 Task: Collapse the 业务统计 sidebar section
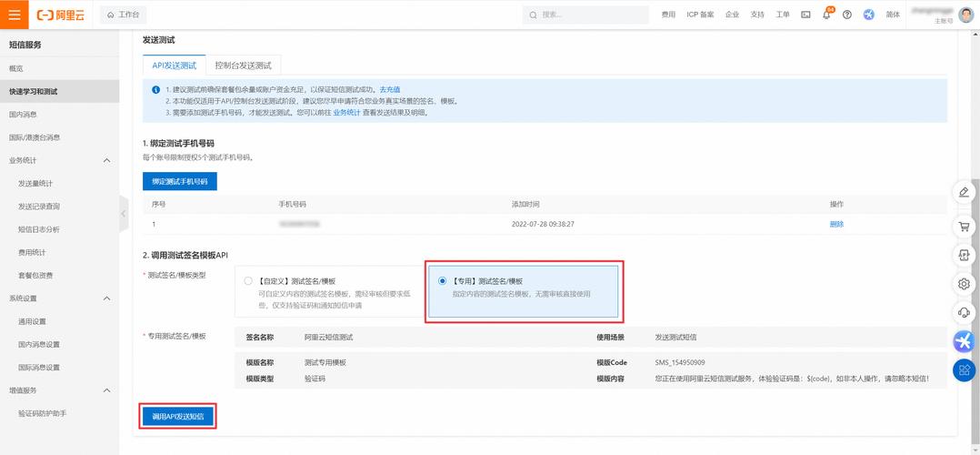pyautogui.click(x=106, y=161)
